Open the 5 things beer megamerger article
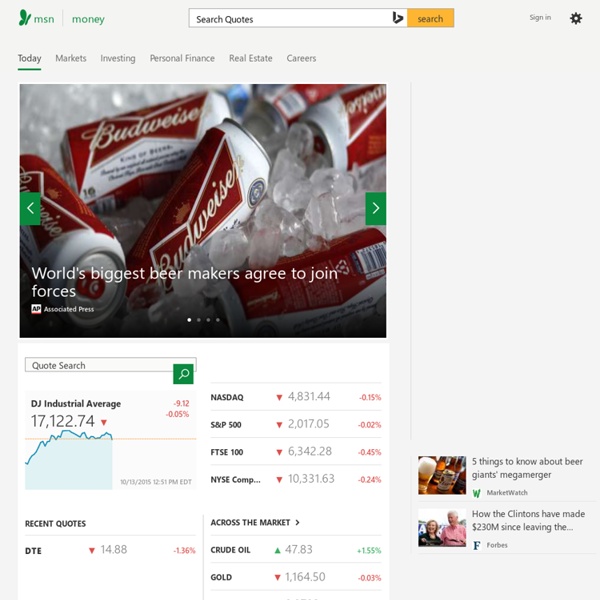Viewport: 600px width, 600px height. click(527, 468)
